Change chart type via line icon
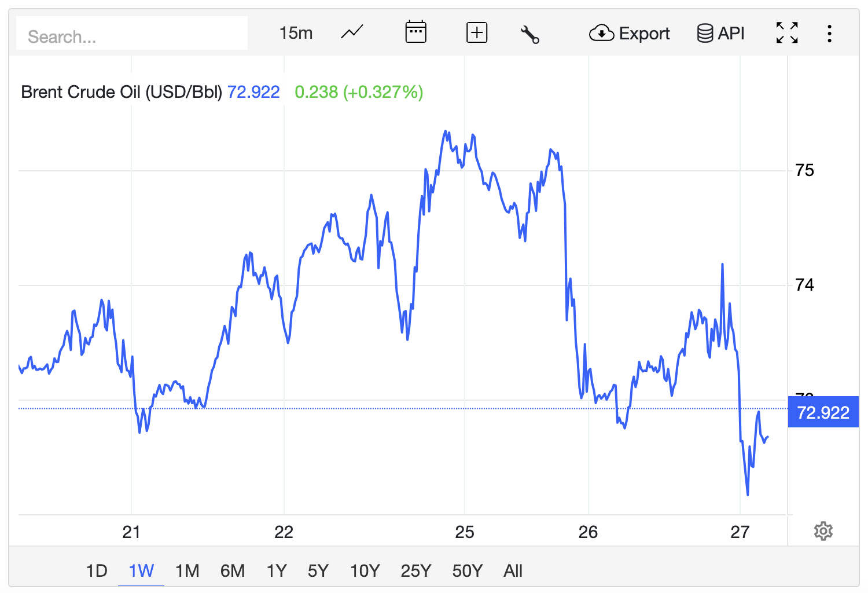Image resolution: width=868 pixels, height=593 pixels. coord(352,33)
